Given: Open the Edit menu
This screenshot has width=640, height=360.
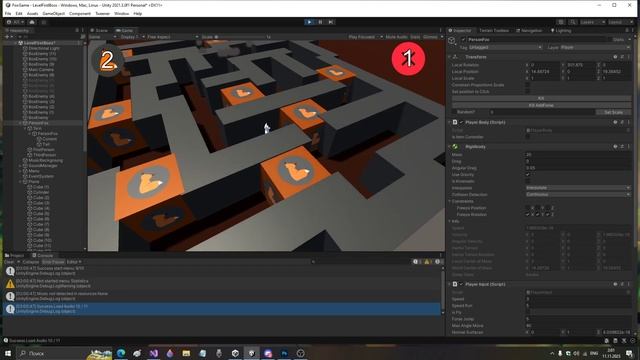Looking at the screenshot, I should [x=19, y=13].
